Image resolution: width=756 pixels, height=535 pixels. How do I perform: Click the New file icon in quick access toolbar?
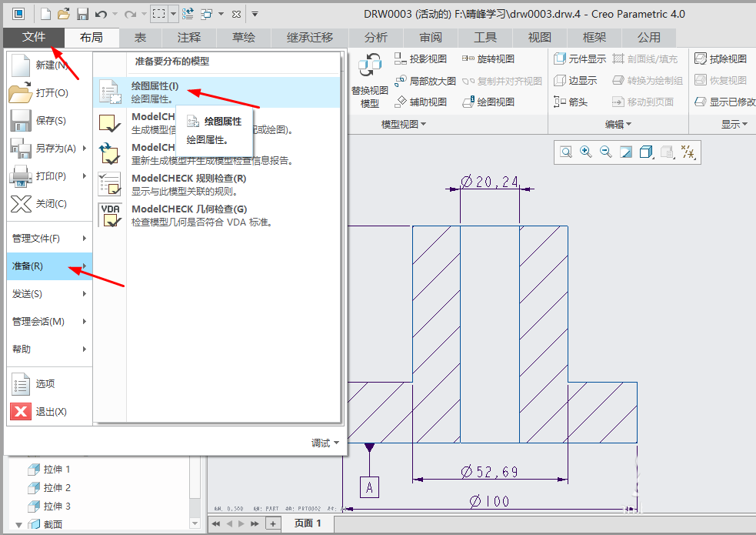pyautogui.click(x=46, y=14)
